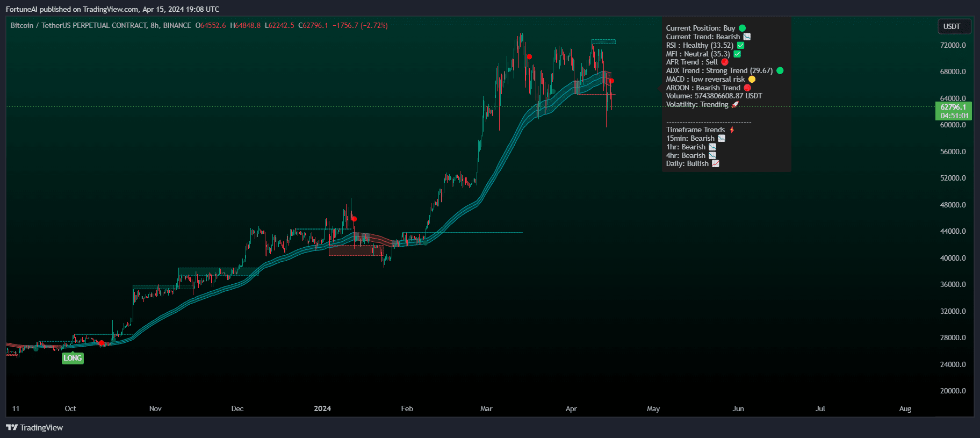Screen dimensions: 980x438
Task: Click the RSI : Healthy (33.52) readout
Action: click(700, 45)
